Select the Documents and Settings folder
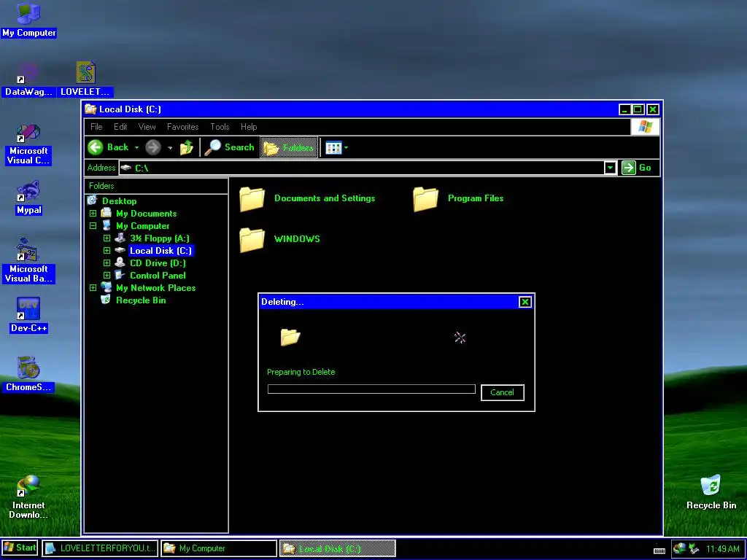The image size is (747, 560). pos(307,198)
